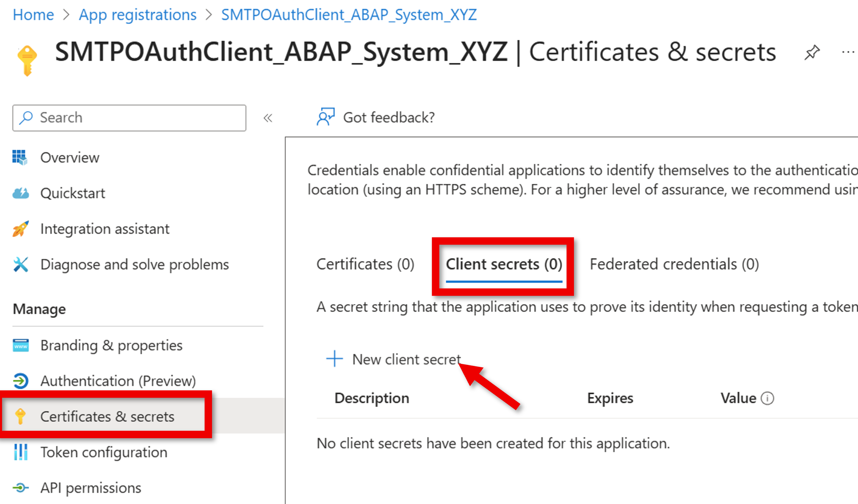Click the Manage section heading

pyautogui.click(x=39, y=309)
